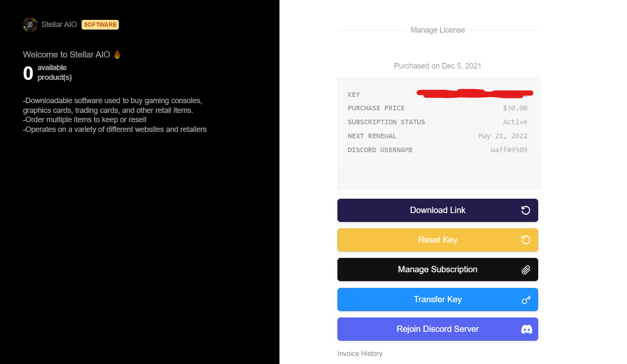Screen dimensions: 627x364
Task: Click the SUBSCRIPTION STATUS label
Action: [386, 122]
